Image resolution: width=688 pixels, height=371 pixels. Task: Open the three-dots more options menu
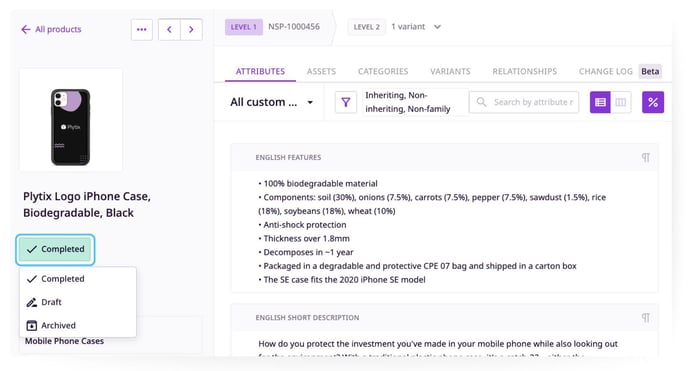[x=142, y=29]
